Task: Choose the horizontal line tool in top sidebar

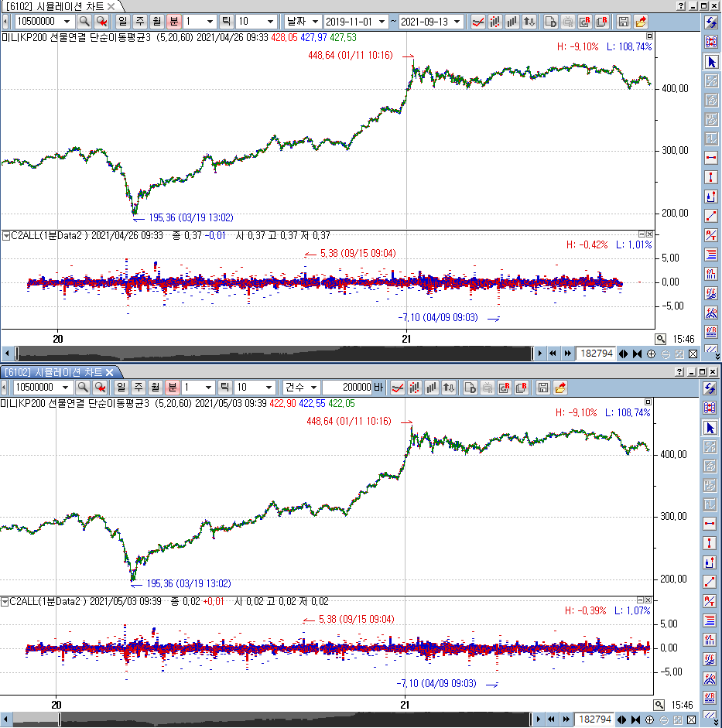Action: pyautogui.click(x=711, y=158)
